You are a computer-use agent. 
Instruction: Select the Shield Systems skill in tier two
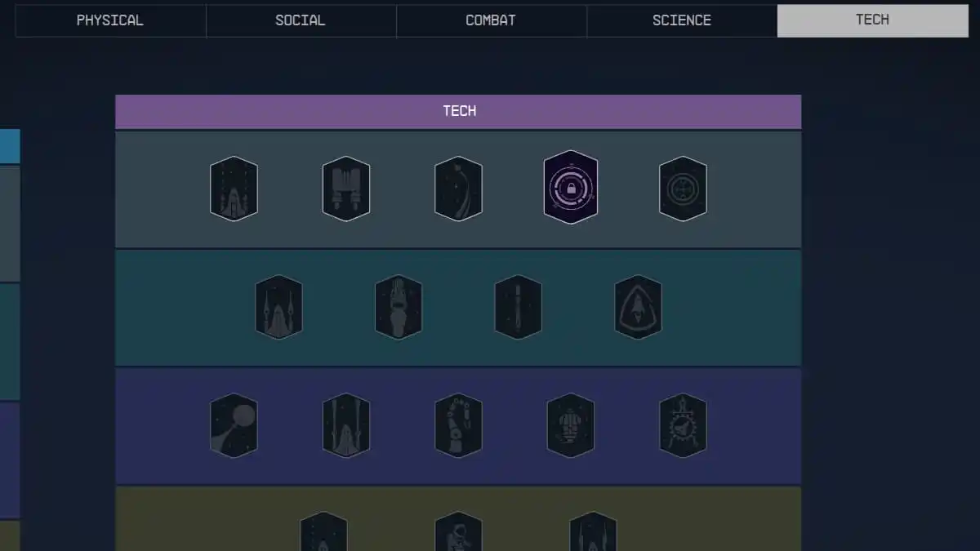coord(638,306)
